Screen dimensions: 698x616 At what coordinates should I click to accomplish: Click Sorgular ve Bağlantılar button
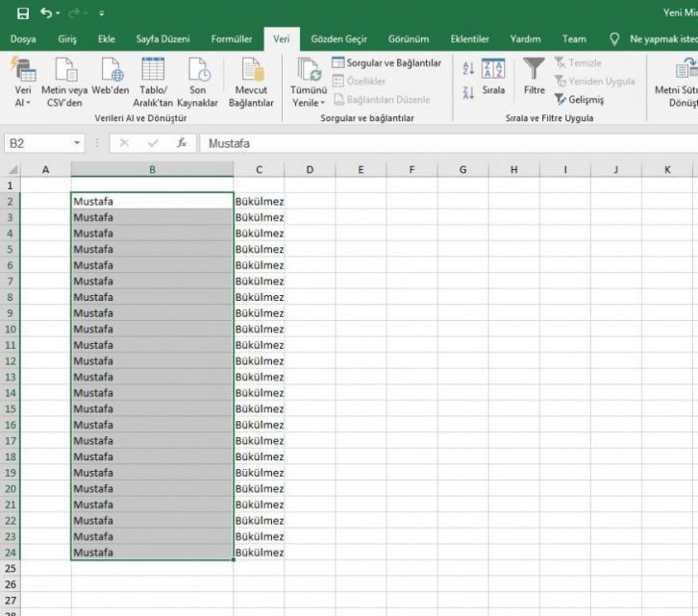[x=386, y=62]
